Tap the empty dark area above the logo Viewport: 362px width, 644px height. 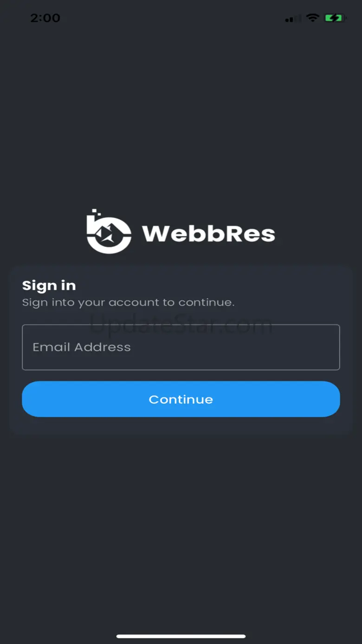(x=181, y=116)
